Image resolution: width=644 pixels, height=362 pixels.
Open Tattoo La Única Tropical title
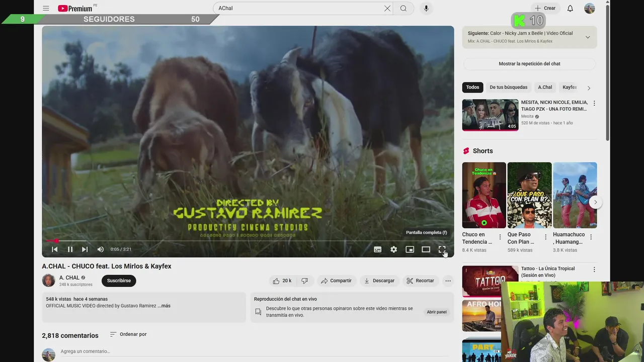pos(547,272)
